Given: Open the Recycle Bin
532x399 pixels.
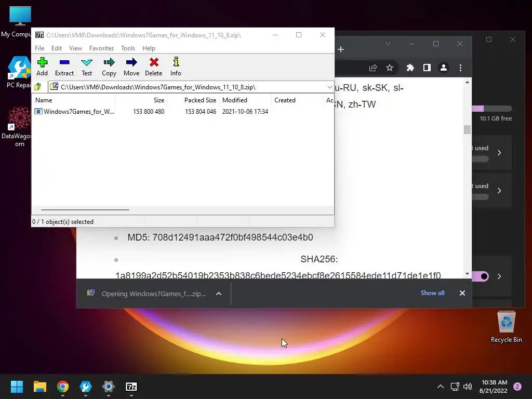Looking at the screenshot, I should (x=506, y=327).
